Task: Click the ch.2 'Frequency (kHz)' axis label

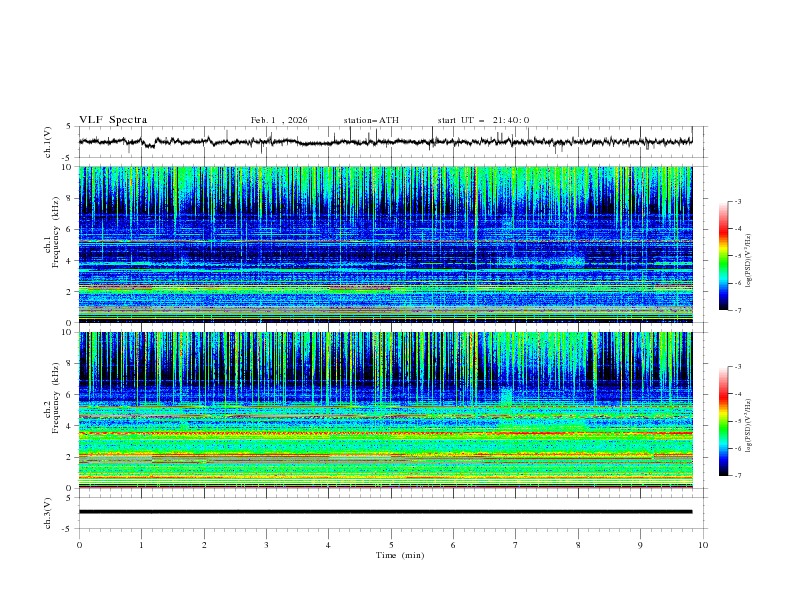Action: pos(56,398)
